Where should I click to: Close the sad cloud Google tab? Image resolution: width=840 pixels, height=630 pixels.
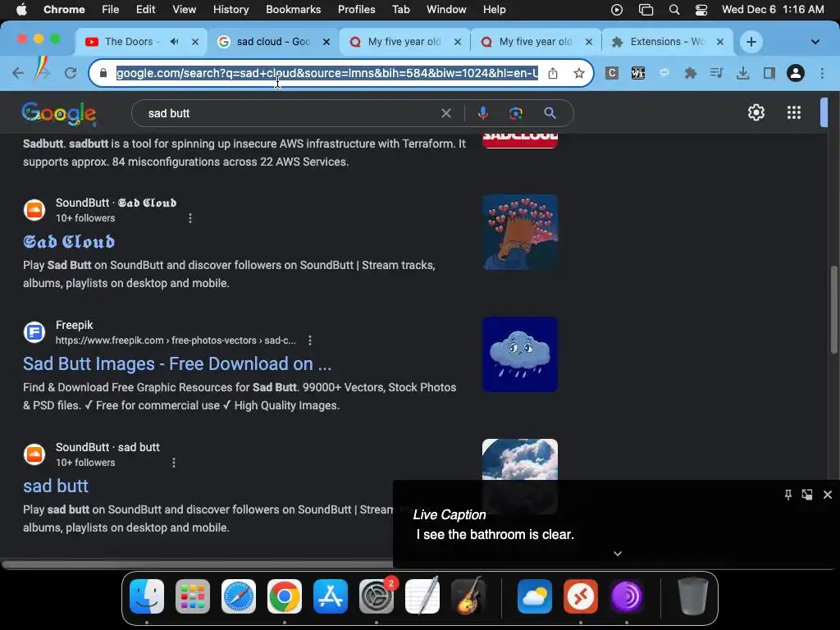point(326,42)
